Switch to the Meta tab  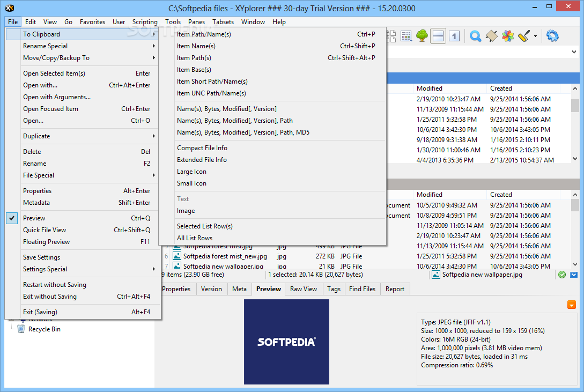(239, 289)
